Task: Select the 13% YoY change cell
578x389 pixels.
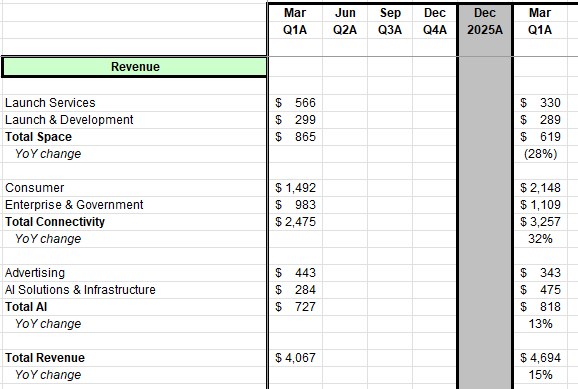Action: click(540, 324)
